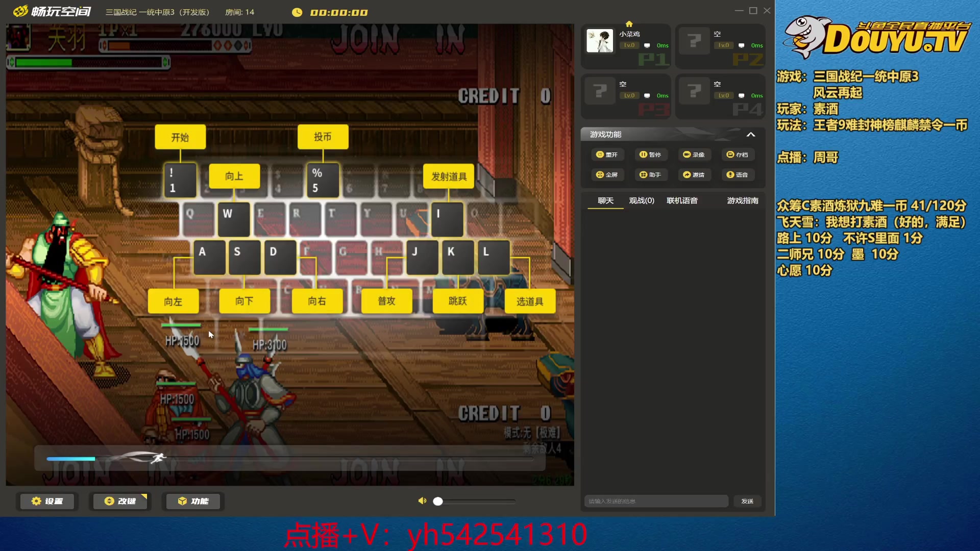Open the 观战(0) spectators tab

[x=642, y=201]
